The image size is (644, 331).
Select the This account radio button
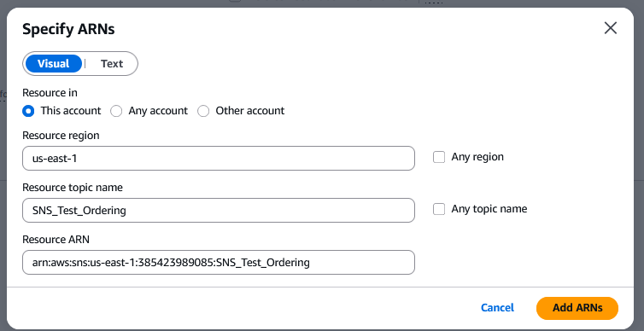click(x=28, y=111)
